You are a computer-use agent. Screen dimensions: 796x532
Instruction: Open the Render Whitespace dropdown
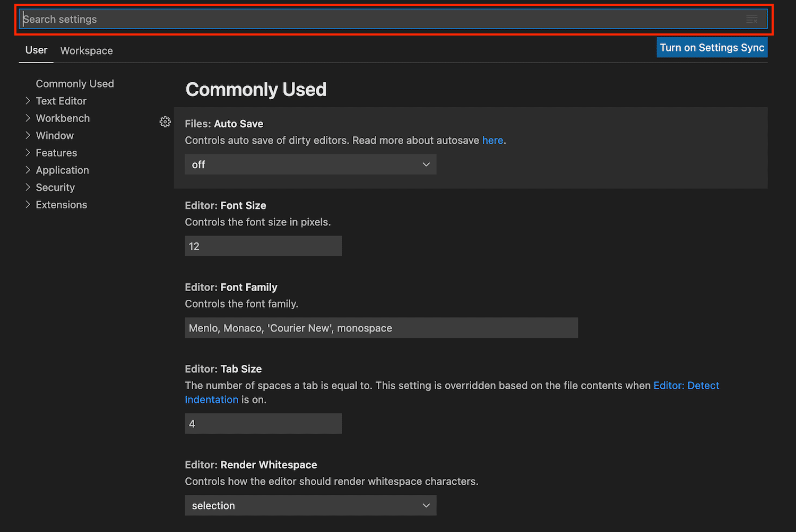(x=310, y=505)
